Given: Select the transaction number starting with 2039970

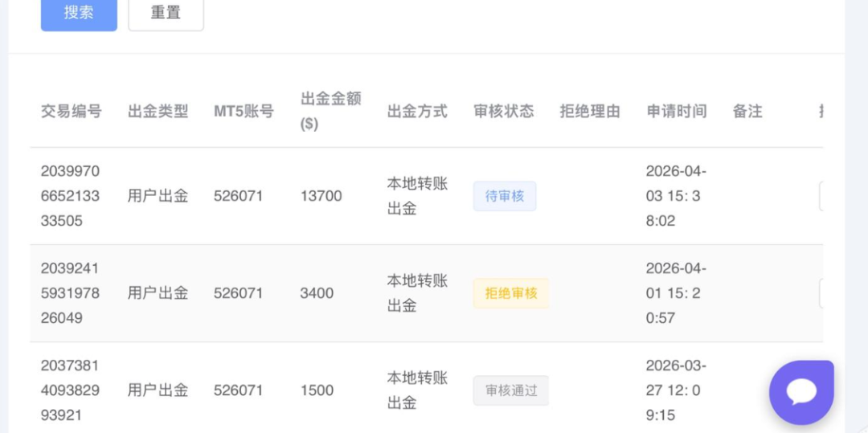Looking at the screenshot, I should click(70, 196).
